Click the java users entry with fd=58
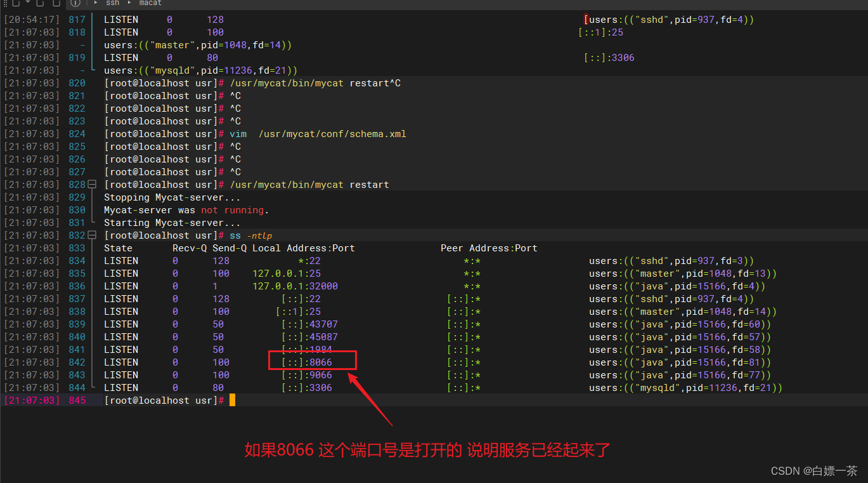Screen dimensions: 868x483 point(680,350)
